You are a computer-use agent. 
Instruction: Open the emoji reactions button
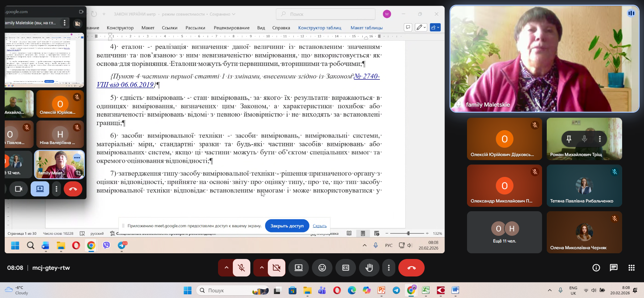pyautogui.click(x=322, y=268)
